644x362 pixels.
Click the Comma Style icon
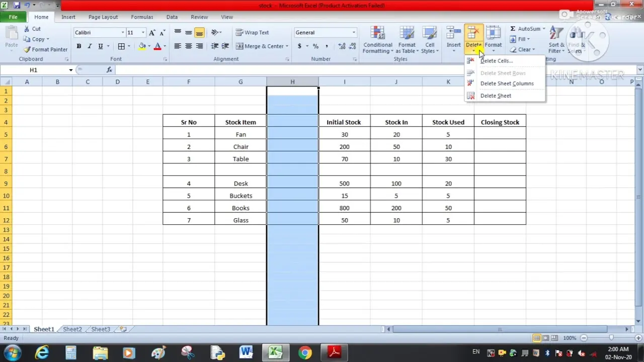(327, 46)
